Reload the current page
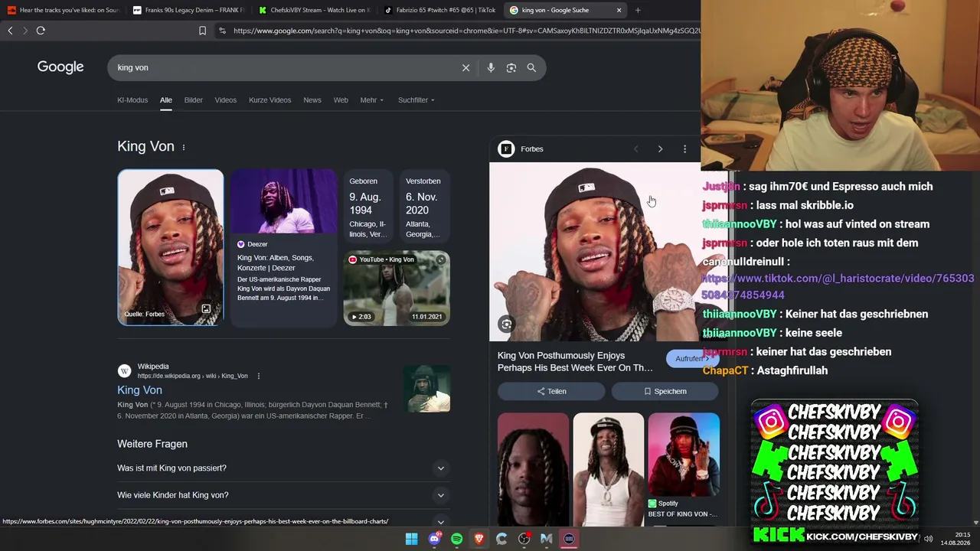This screenshot has width=980, height=551. pos(41,31)
